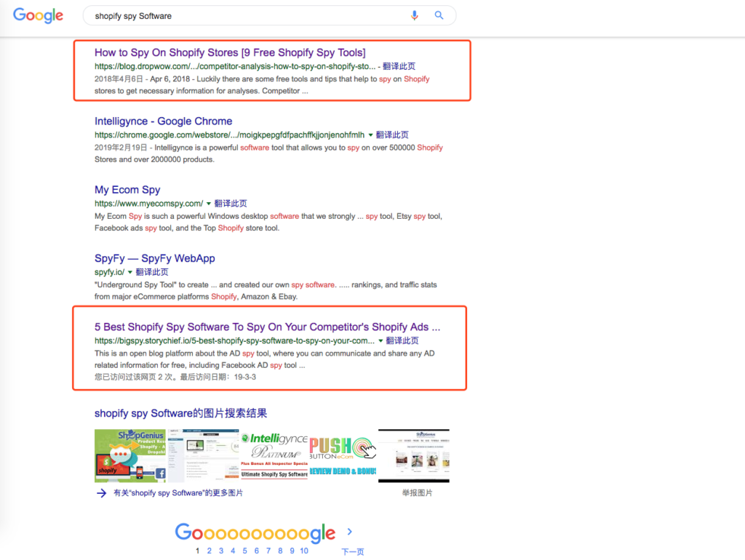This screenshot has width=745, height=560.
Task: Open the ShopGenius product grid image thumbnail
Action: coord(414,456)
